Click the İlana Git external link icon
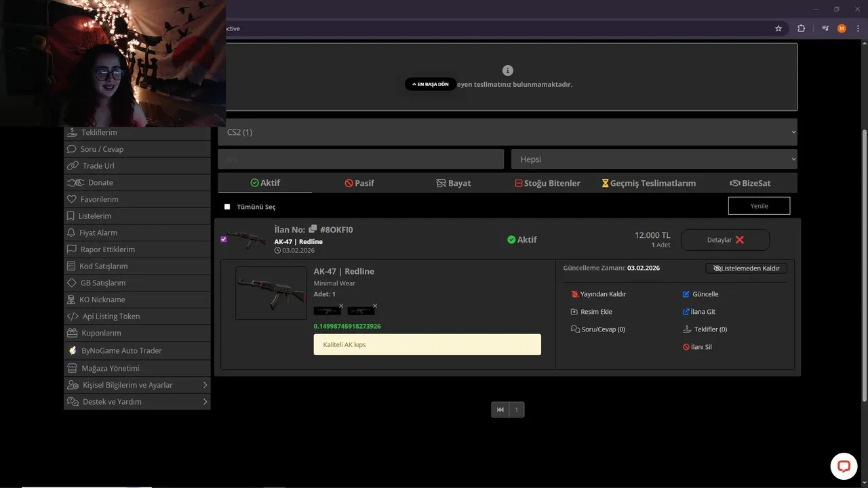The image size is (868, 488). pyautogui.click(x=686, y=312)
